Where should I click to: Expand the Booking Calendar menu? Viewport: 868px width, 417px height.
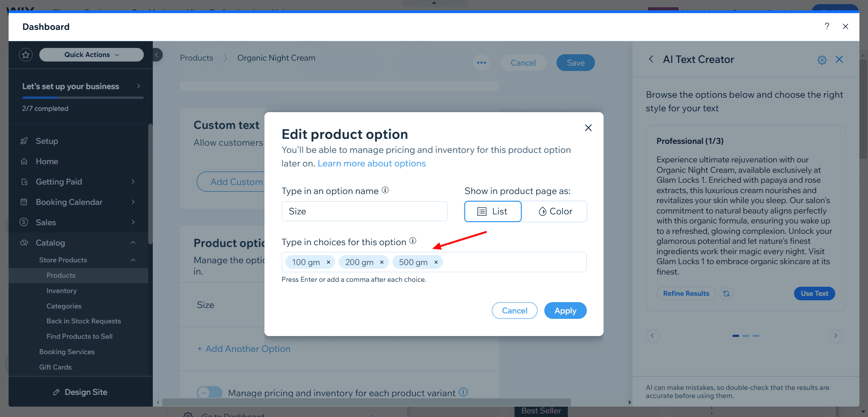click(133, 202)
